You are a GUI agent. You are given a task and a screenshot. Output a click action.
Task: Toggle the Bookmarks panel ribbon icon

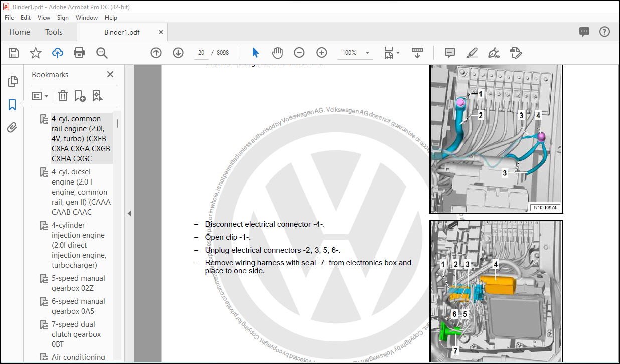click(13, 105)
